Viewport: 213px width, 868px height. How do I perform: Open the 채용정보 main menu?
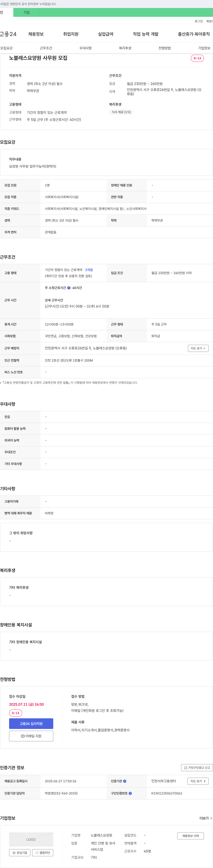click(x=36, y=34)
